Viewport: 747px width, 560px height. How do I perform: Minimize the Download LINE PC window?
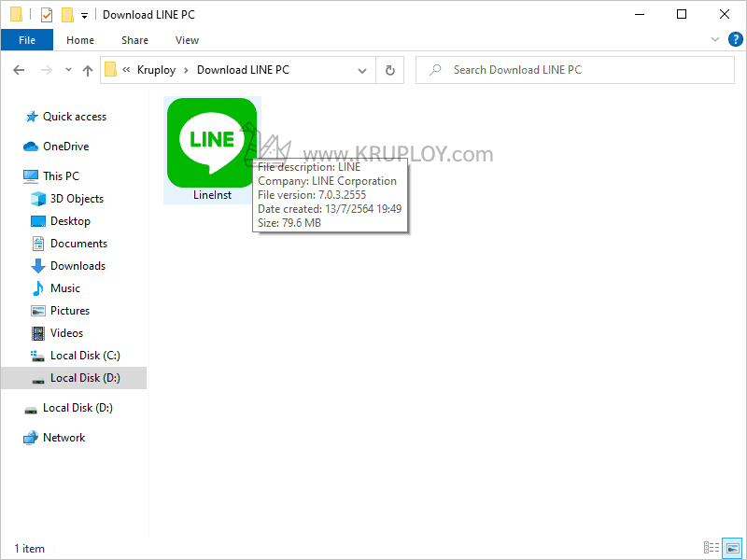tap(640, 15)
